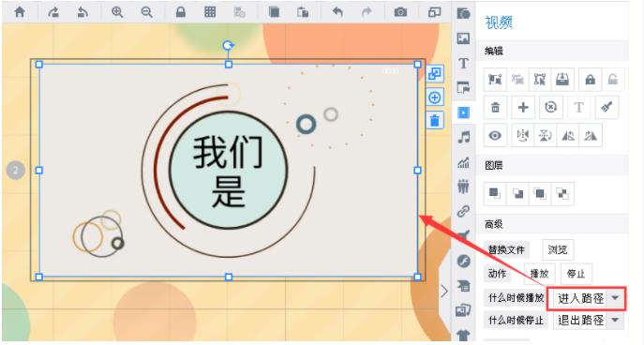This screenshot has height=345, width=644.
Task: Lock the object with padlock icon in 编辑
Action: pos(591,79)
